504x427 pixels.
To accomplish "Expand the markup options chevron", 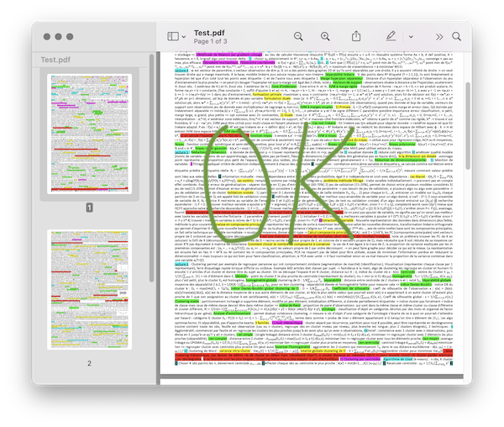I will [411, 37].
